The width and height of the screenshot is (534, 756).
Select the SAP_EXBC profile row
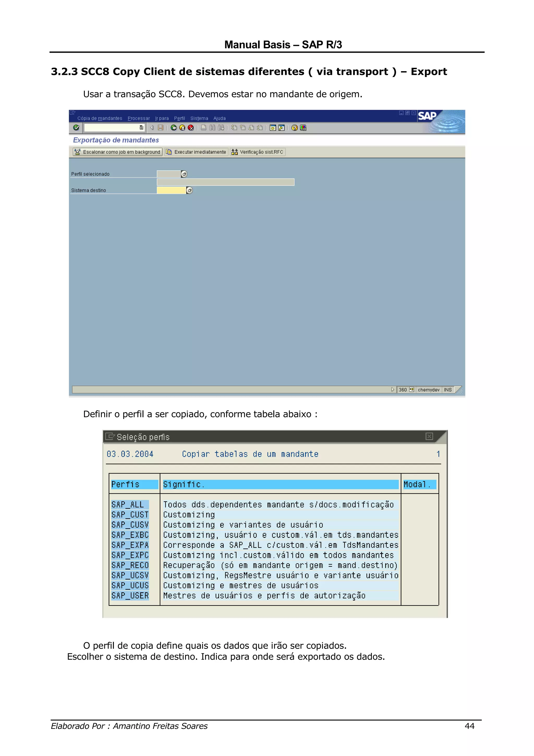tap(130, 535)
